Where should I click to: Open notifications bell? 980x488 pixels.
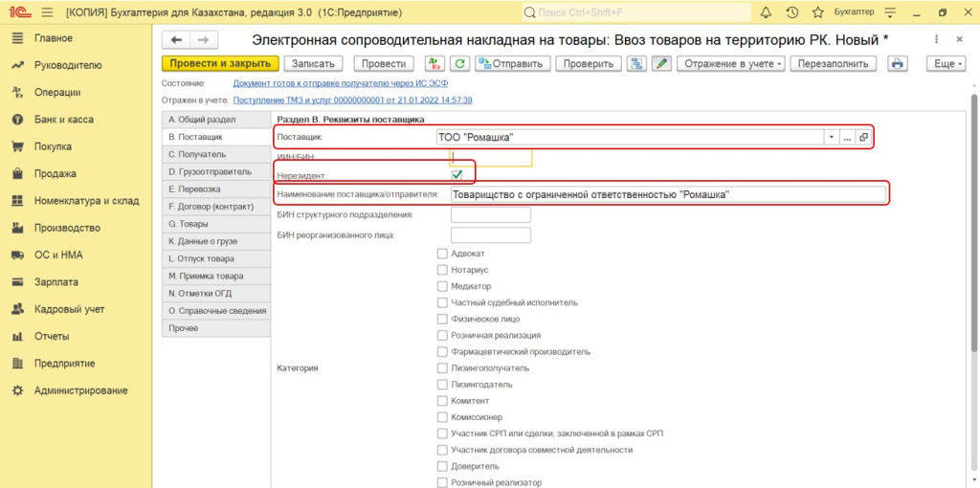tap(767, 12)
